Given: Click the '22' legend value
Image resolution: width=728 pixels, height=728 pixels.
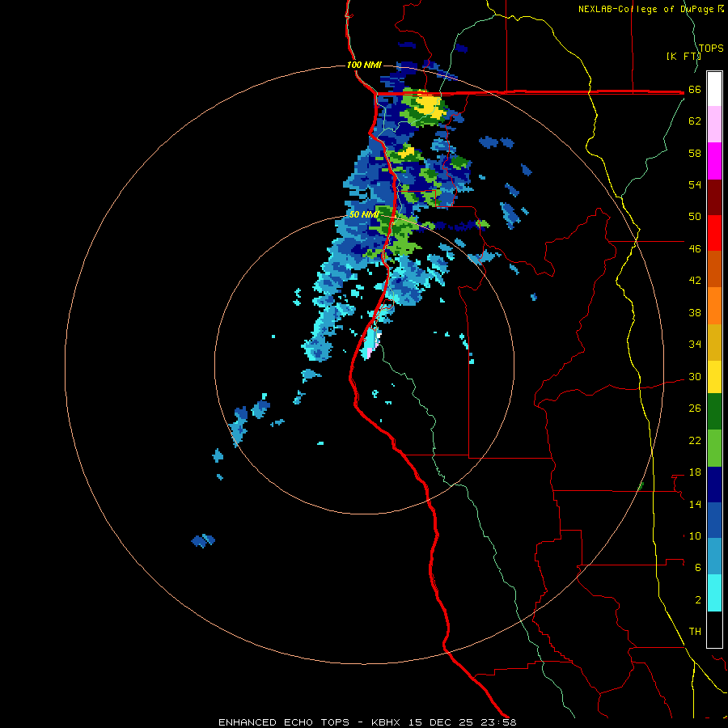Looking at the screenshot, I should point(695,440).
